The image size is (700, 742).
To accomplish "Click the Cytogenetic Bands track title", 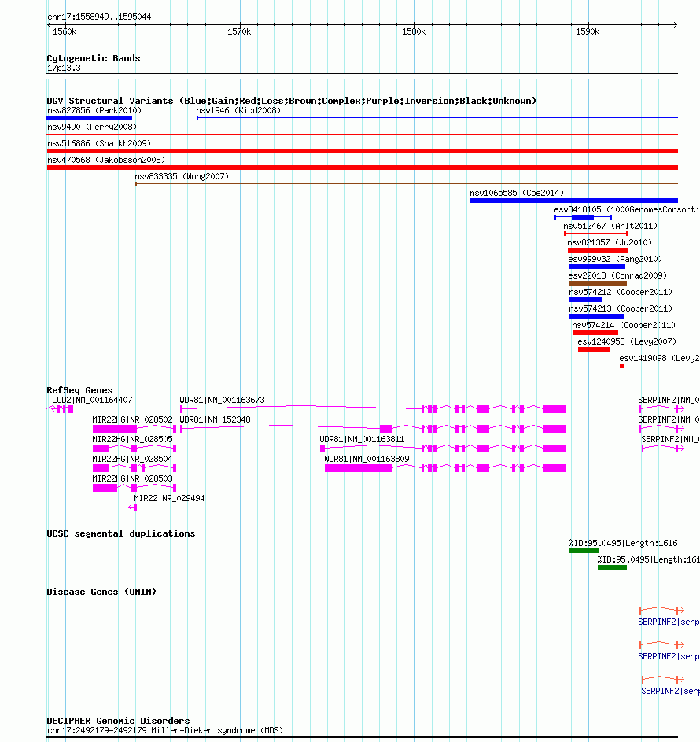I will (x=93, y=58).
